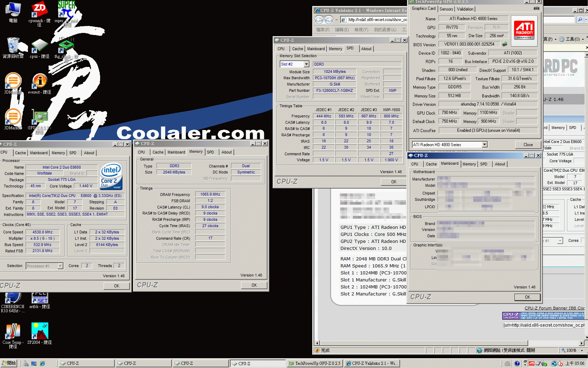Click the CPU-Z Validator banner image
The image size is (588, 368).
[x=543, y=315]
